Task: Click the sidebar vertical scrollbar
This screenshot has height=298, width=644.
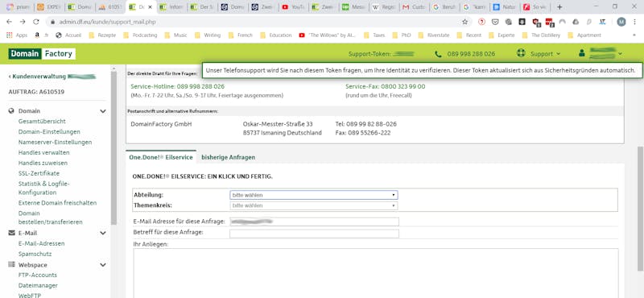Action: coord(114,148)
